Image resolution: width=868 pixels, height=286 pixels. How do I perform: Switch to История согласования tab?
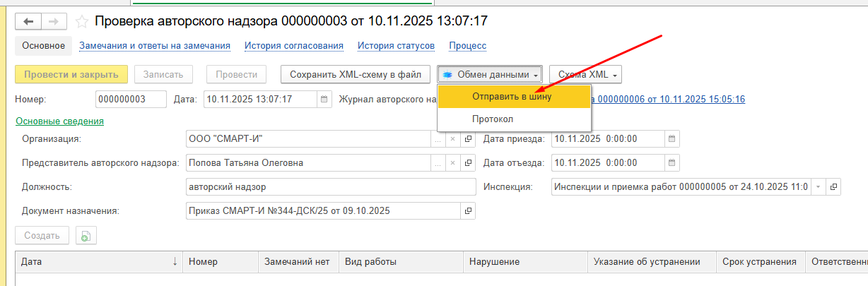294,46
